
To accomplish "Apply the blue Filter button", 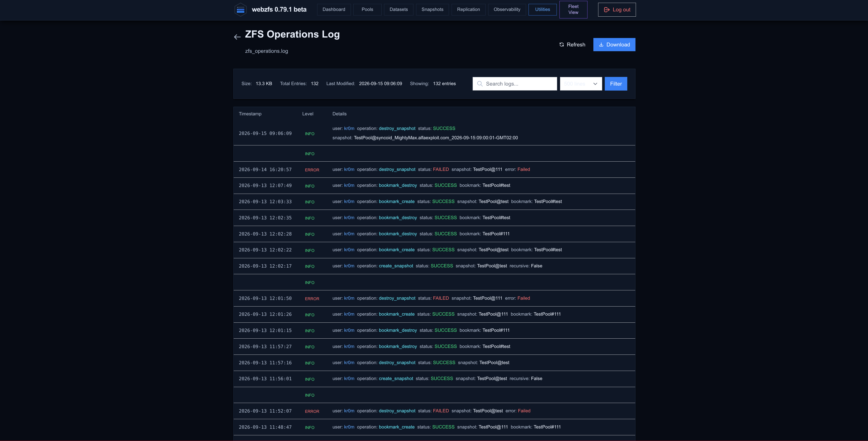I will 616,84.
